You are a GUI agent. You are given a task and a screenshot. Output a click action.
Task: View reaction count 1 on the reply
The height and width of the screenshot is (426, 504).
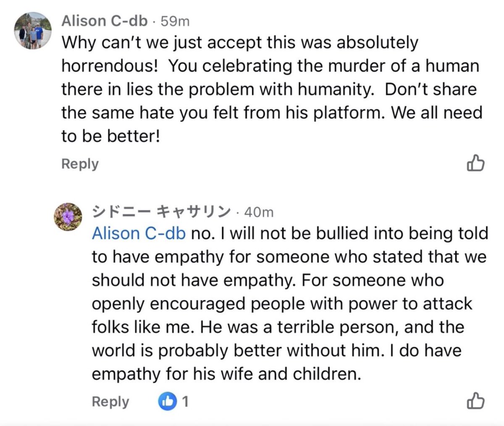185,402
